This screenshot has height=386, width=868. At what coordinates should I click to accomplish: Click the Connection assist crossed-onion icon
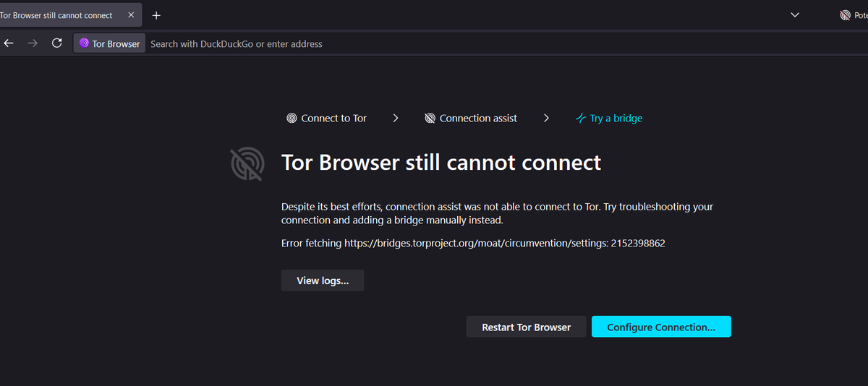click(x=430, y=118)
